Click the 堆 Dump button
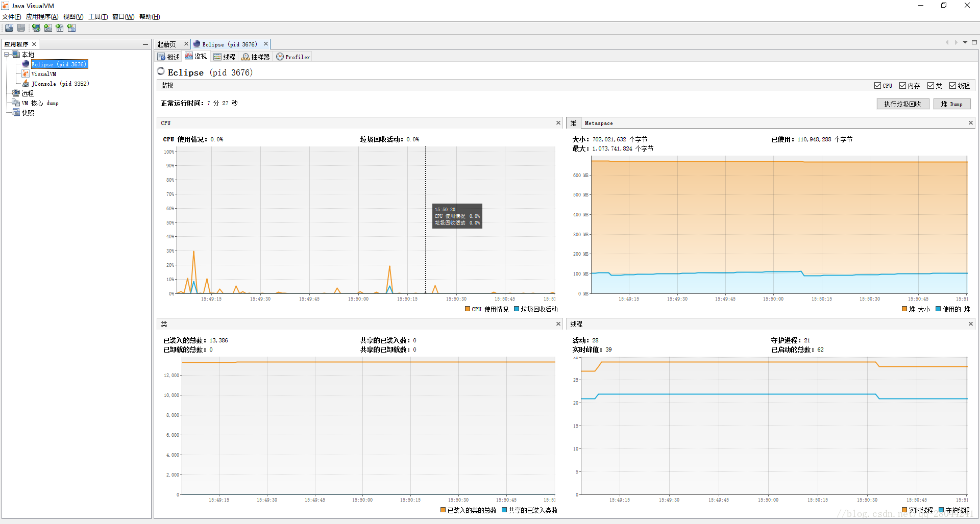The height and width of the screenshot is (524, 980). (952, 104)
